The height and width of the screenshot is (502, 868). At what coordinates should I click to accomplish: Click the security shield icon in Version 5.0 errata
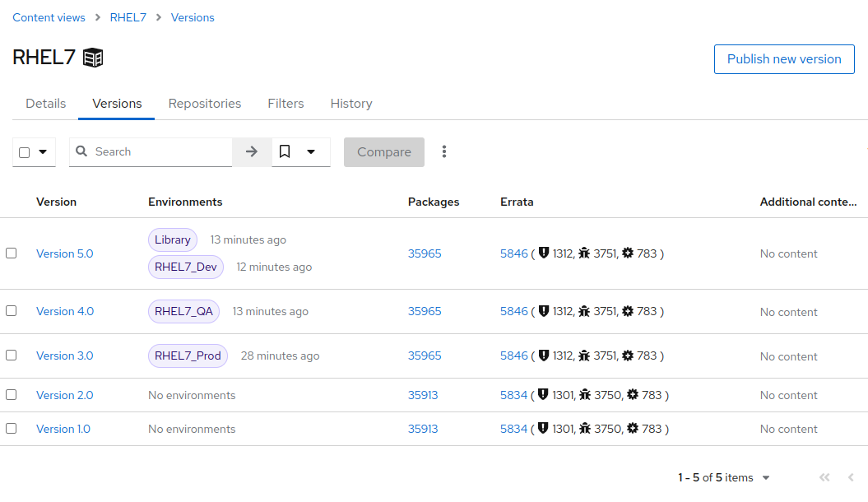(544, 253)
